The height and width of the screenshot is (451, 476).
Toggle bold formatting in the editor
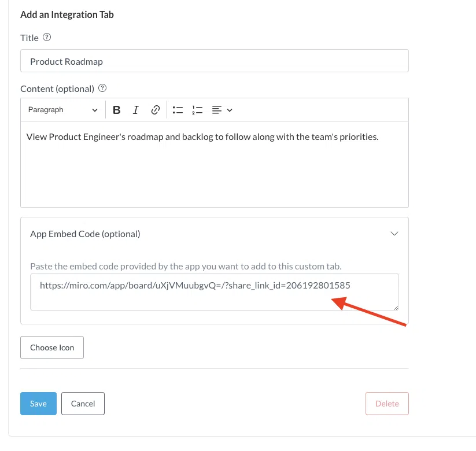pos(117,110)
